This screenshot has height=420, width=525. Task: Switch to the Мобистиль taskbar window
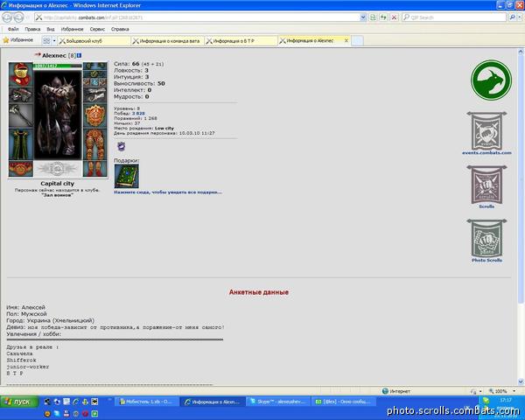[x=146, y=402]
